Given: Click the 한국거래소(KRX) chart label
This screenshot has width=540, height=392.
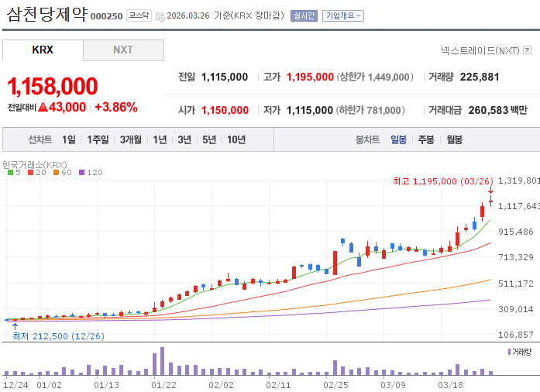Looking at the screenshot, I should pyautogui.click(x=35, y=165).
